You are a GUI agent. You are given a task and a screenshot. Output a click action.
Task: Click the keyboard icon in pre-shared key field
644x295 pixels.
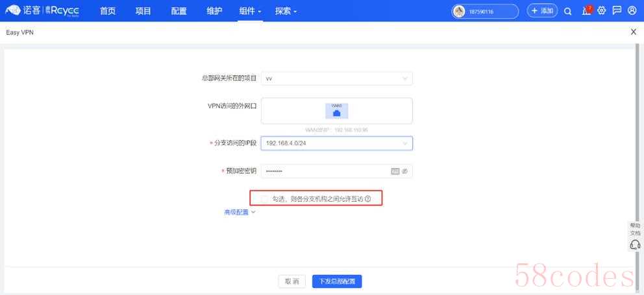pyautogui.click(x=395, y=171)
